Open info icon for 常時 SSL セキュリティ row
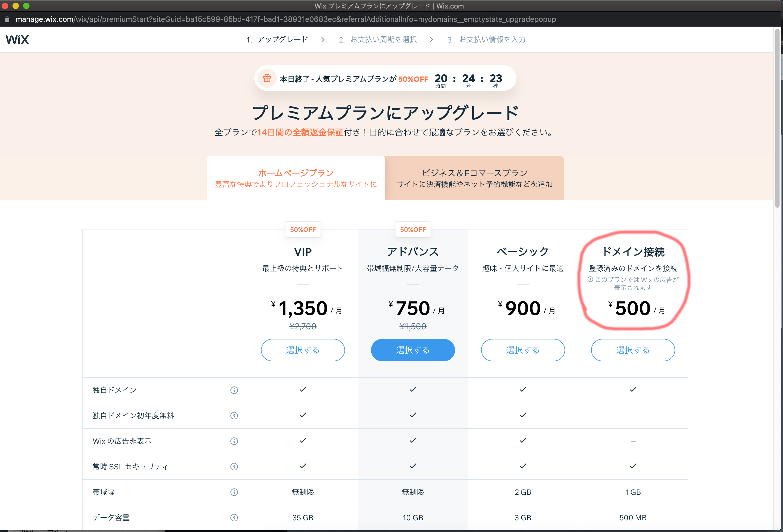The width and height of the screenshot is (783, 532). coord(234,467)
